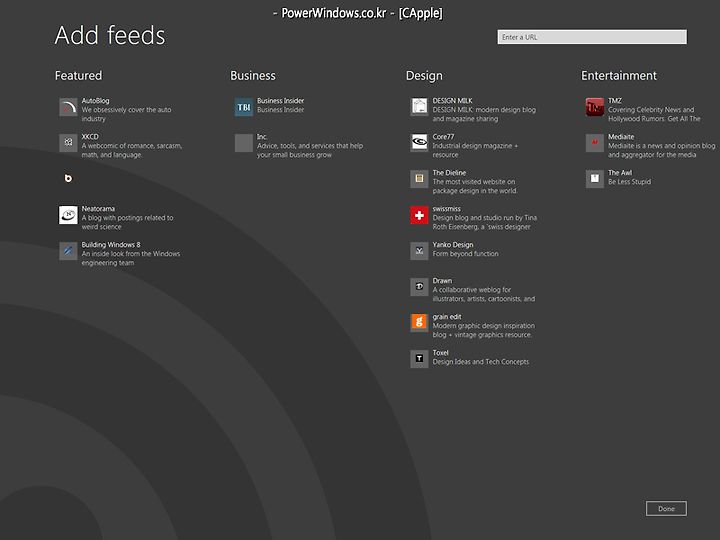Select the Core77 feed icon
The width and height of the screenshot is (720, 540).
pyautogui.click(x=419, y=143)
